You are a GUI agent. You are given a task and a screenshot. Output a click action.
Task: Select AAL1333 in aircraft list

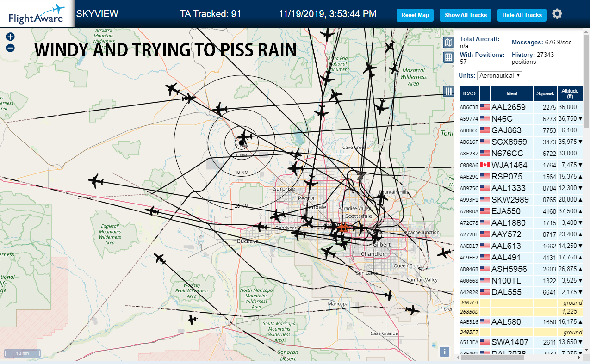(521, 188)
